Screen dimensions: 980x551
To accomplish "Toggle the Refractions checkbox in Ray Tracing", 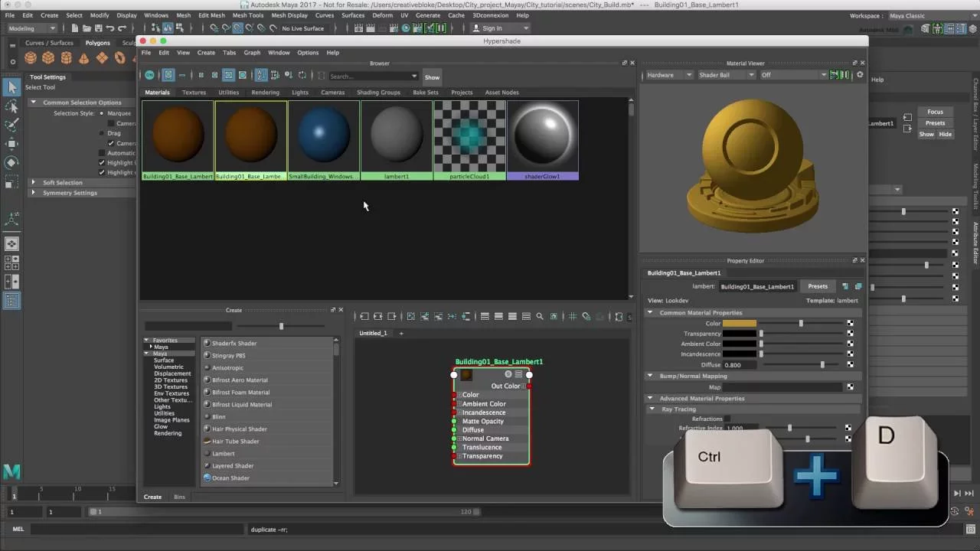I will click(x=727, y=419).
